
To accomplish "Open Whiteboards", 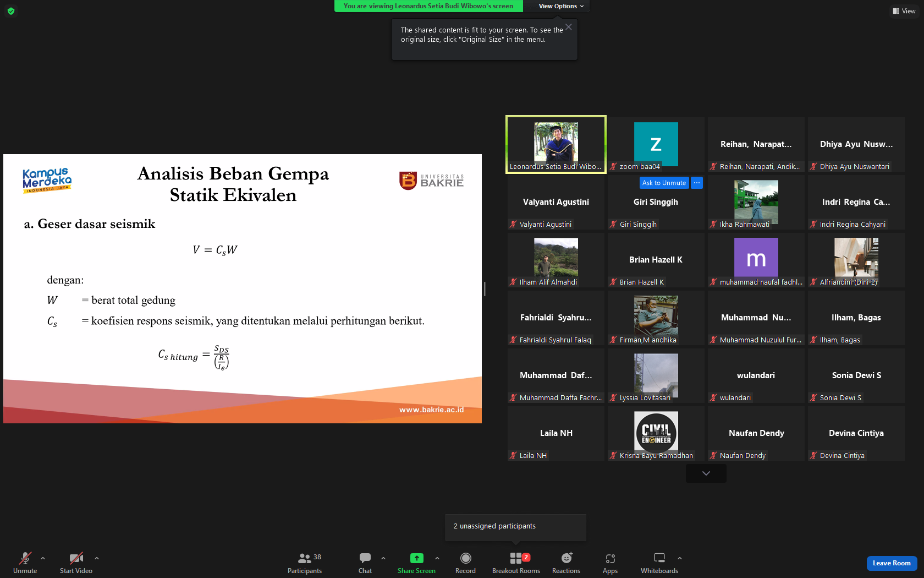I will pos(659,563).
